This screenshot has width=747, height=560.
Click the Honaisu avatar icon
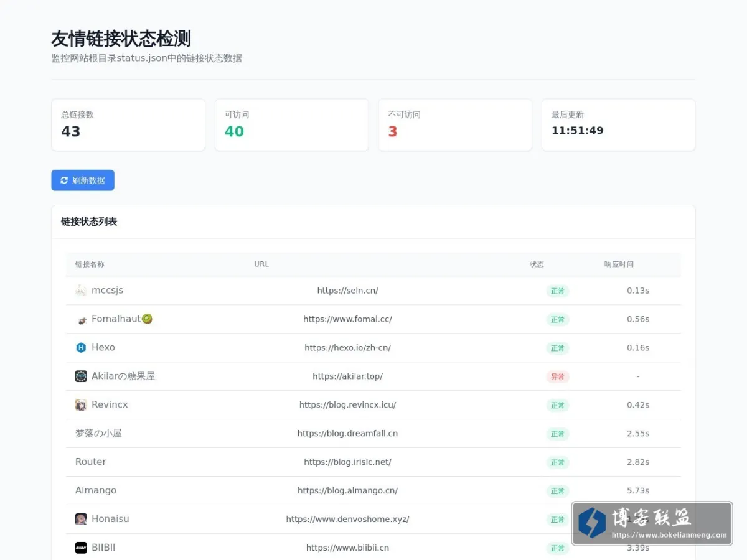pyautogui.click(x=81, y=520)
